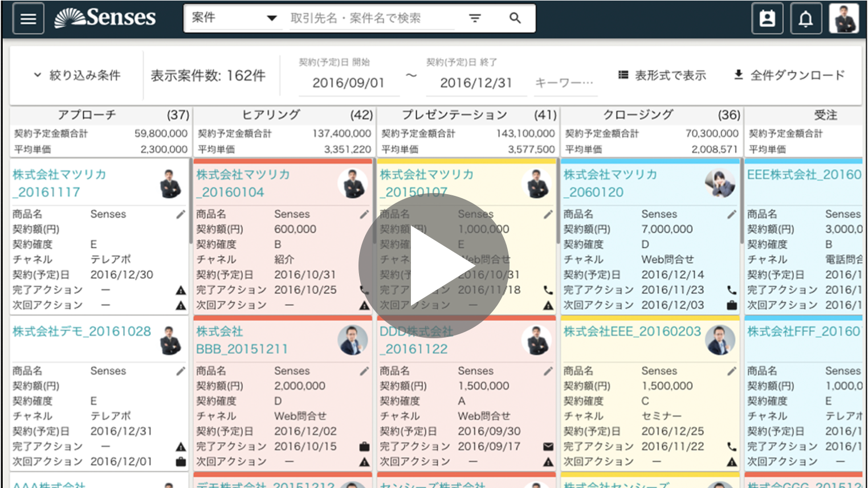
Task: Expand the 絞り込み条件 filter panel
Action: tap(77, 75)
